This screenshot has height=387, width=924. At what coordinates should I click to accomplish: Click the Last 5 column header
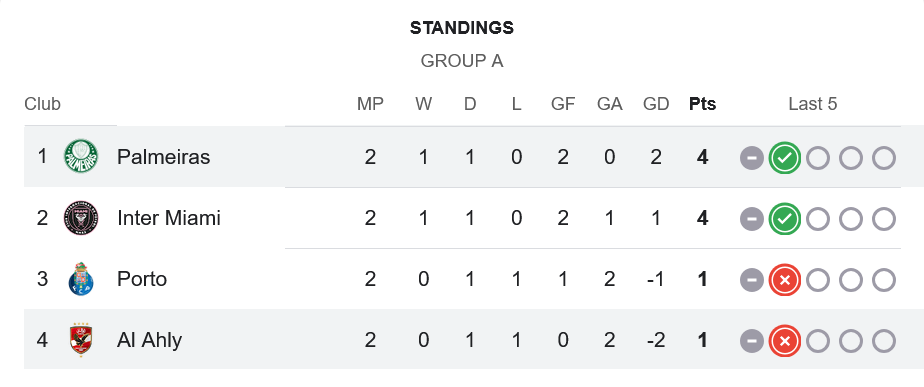[813, 104]
